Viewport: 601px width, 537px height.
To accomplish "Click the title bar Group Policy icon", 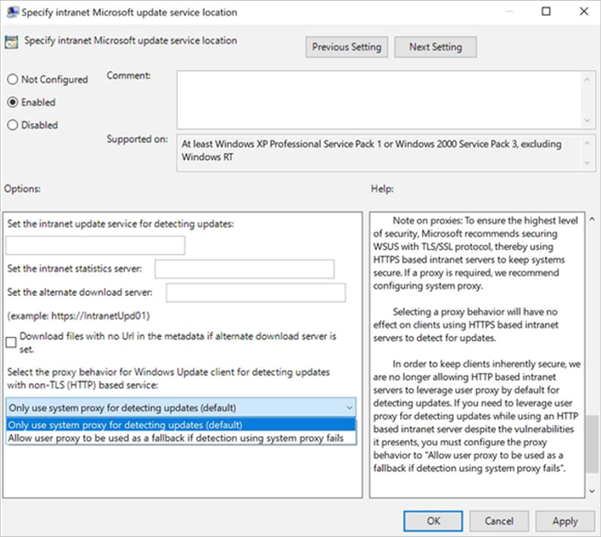I will (13, 12).
